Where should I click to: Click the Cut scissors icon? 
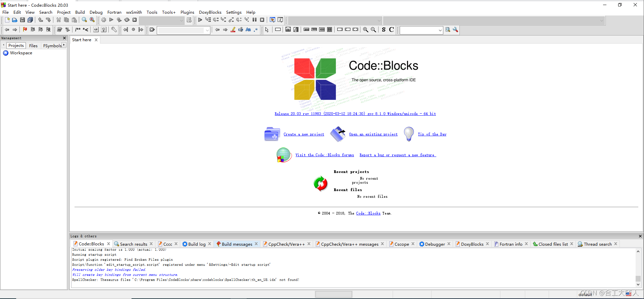(x=59, y=20)
